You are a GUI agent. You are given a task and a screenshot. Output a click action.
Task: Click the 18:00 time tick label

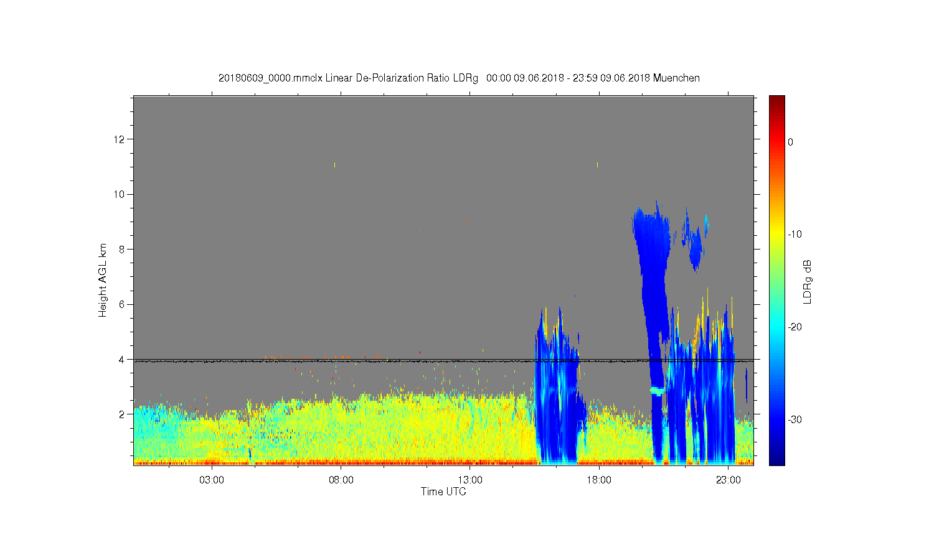pyautogui.click(x=599, y=480)
